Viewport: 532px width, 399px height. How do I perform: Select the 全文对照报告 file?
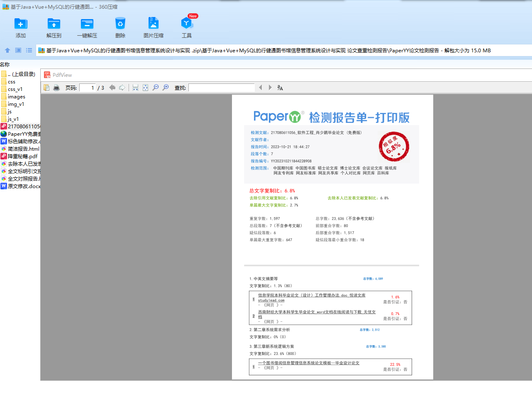[x=20, y=179]
